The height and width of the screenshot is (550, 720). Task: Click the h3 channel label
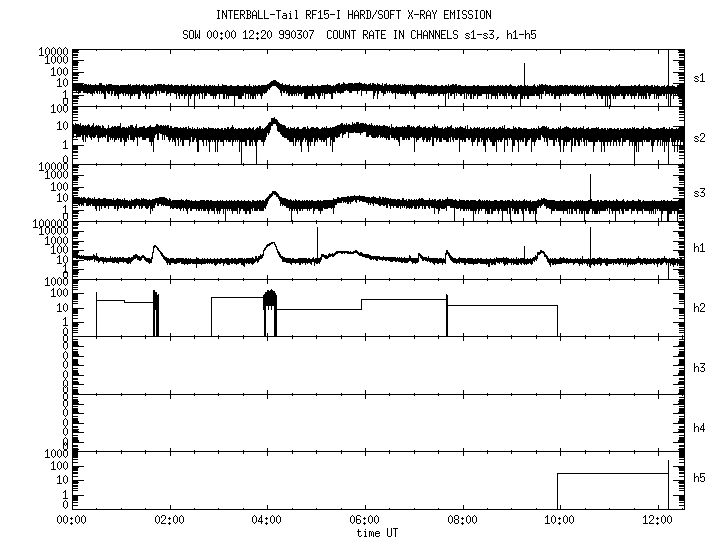click(x=699, y=367)
